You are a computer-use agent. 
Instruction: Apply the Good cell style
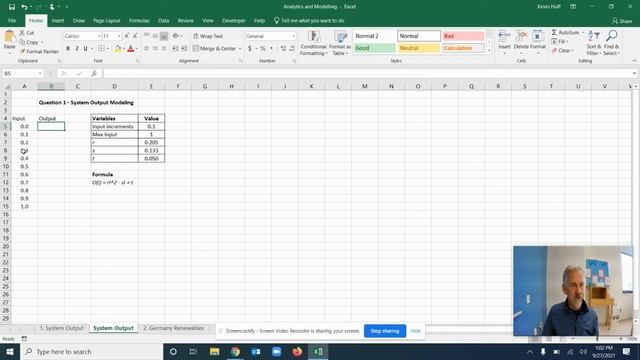pos(374,48)
